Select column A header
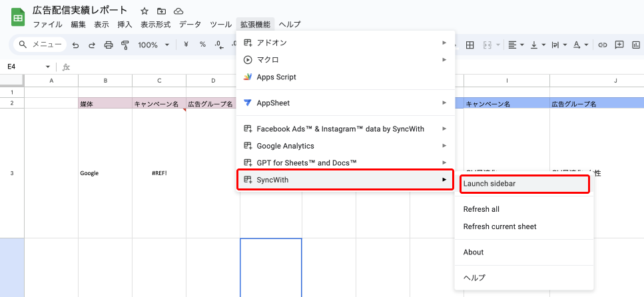The height and width of the screenshot is (297, 644). 51,81
